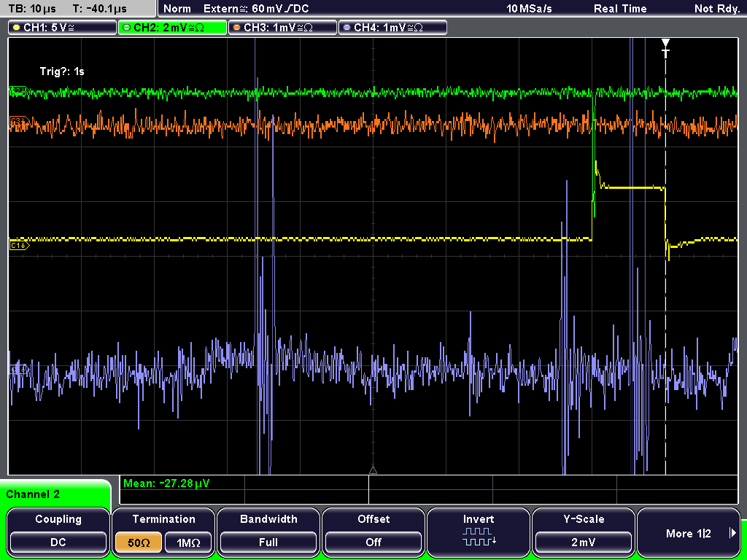Select the CH4 1 mV channel tab
747x560 pixels.
tap(392, 28)
